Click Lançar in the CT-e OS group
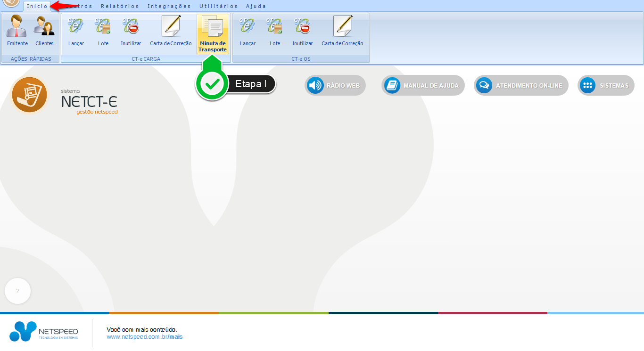Viewport: 644px width, 351px height. (x=248, y=32)
